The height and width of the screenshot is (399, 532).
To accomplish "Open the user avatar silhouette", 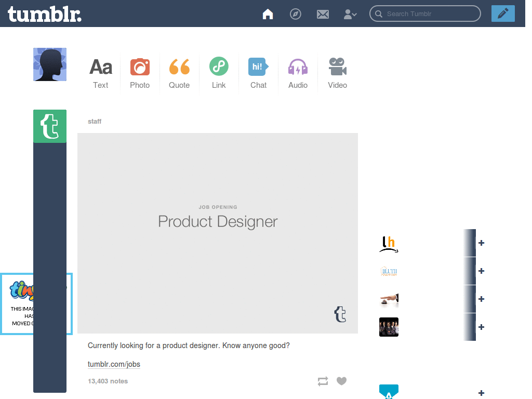I will tap(50, 64).
